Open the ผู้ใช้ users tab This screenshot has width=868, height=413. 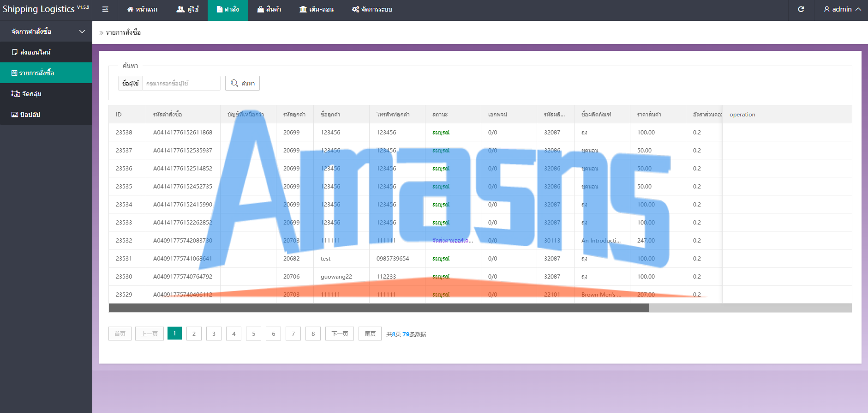(x=187, y=9)
